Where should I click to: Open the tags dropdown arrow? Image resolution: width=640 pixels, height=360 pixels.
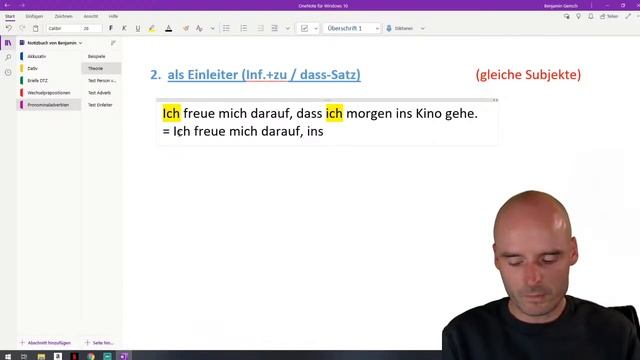[316, 29]
